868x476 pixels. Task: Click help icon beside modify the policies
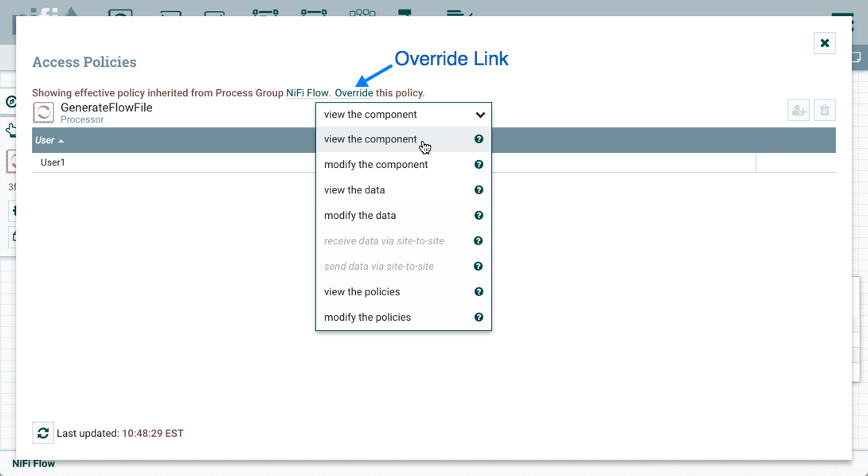pos(479,318)
